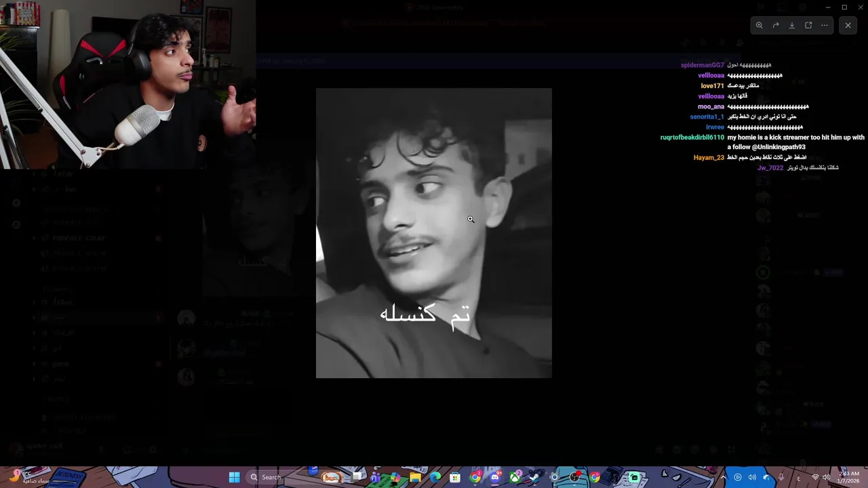This screenshot has width=868, height=488.
Task: Open Microsoft Store from the taskbar
Action: [455, 477]
